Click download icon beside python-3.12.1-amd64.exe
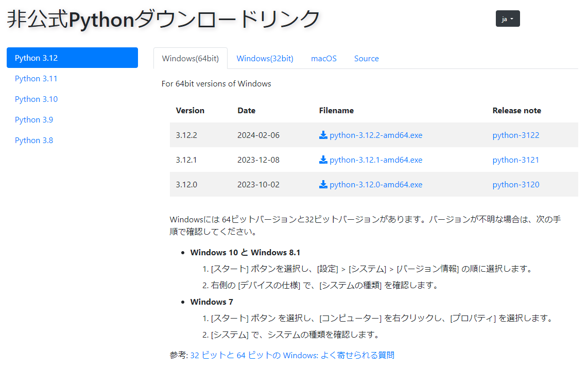This screenshot has width=588, height=369. click(x=323, y=160)
